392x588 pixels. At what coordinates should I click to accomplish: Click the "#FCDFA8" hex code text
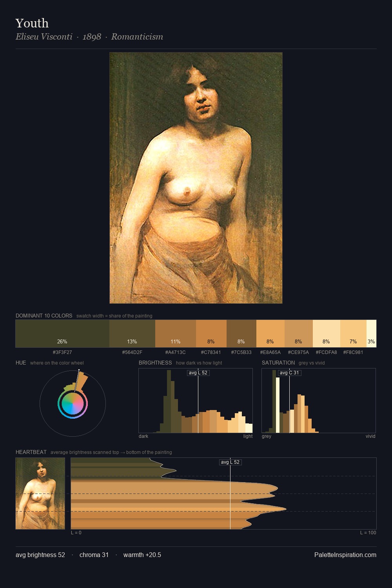(x=327, y=352)
